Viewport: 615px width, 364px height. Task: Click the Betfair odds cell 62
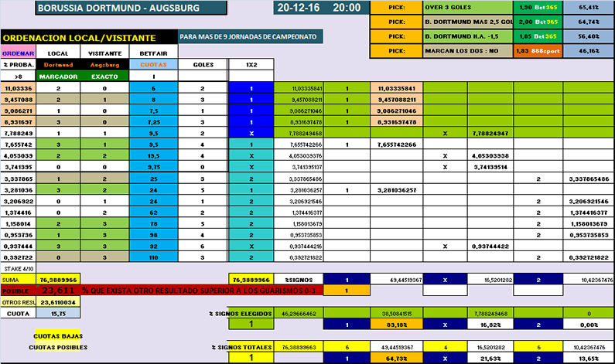coord(153,213)
